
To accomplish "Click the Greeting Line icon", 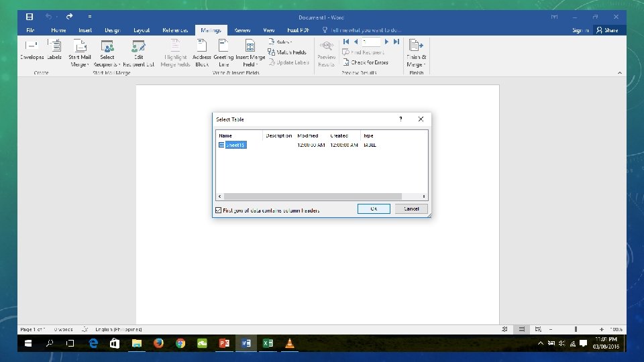I will click(223, 52).
